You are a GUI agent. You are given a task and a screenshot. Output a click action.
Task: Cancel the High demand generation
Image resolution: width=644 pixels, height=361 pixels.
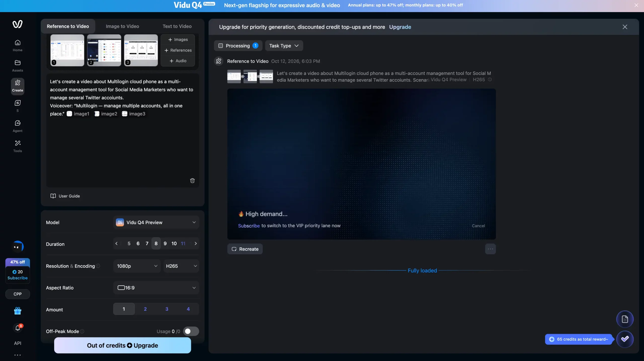tap(478, 226)
